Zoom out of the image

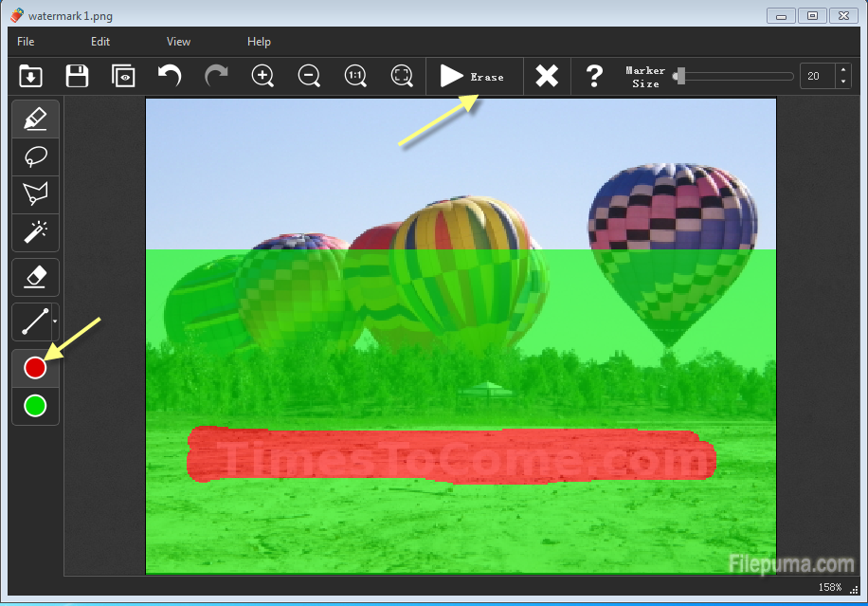pyautogui.click(x=309, y=77)
